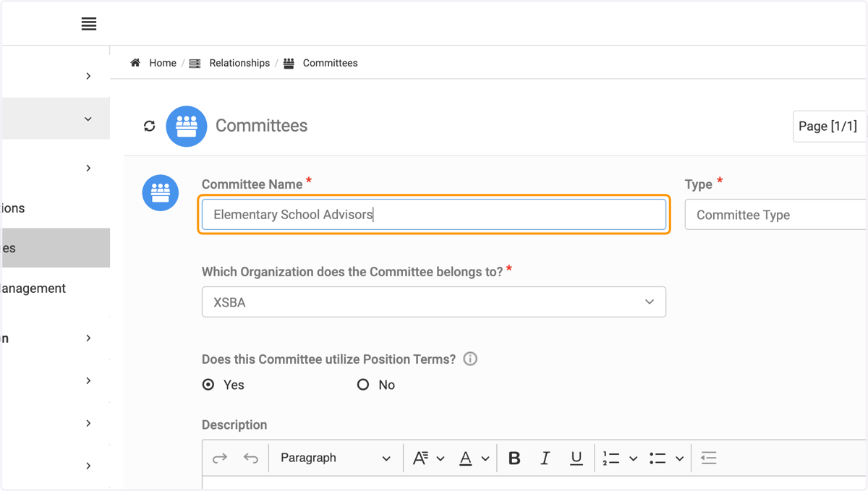Image resolution: width=868 pixels, height=491 pixels.
Task: Toggle underline formatting
Action: (576, 458)
